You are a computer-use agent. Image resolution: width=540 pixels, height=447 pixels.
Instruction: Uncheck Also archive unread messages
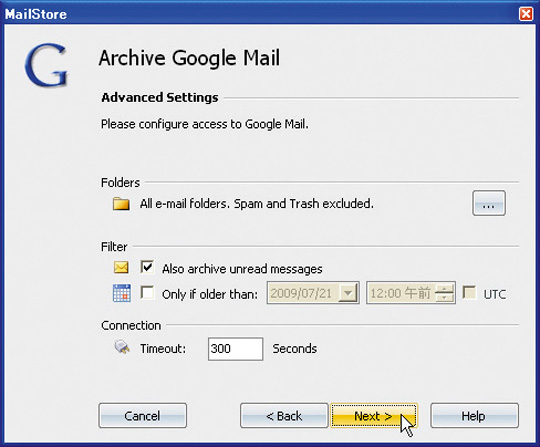[x=147, y=267]
